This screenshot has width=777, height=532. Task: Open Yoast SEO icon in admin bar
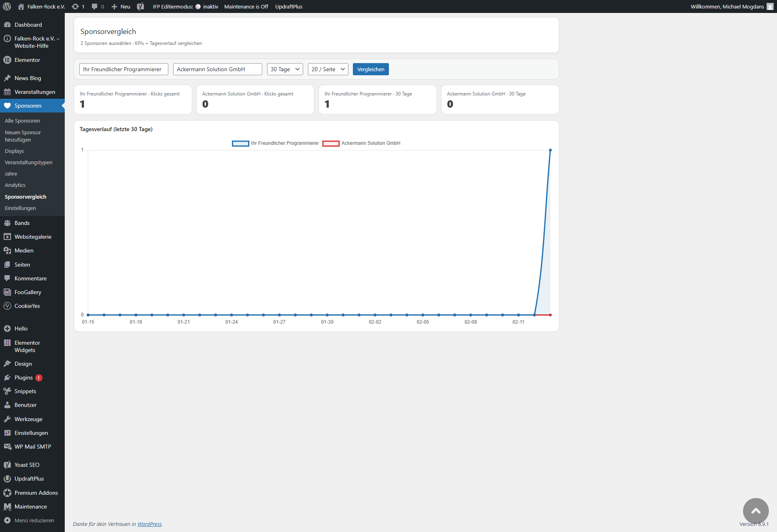(140, 6)
